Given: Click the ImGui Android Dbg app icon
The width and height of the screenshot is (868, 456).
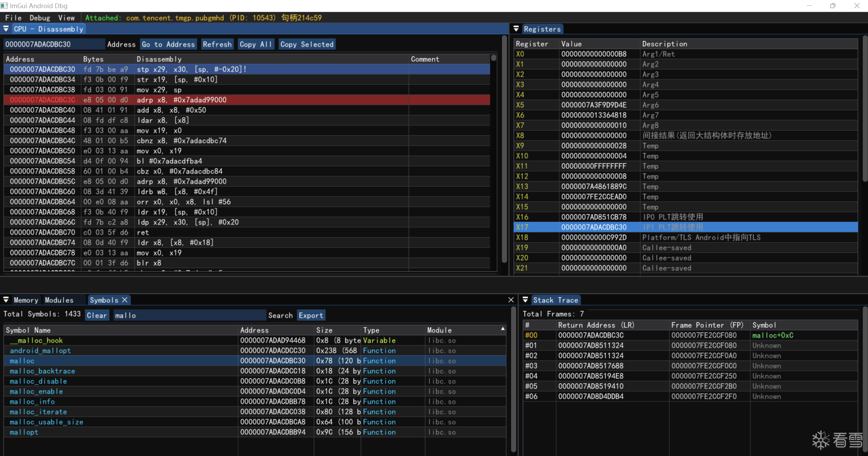Looking at the screenshot, I should click(x=4, y=5).
